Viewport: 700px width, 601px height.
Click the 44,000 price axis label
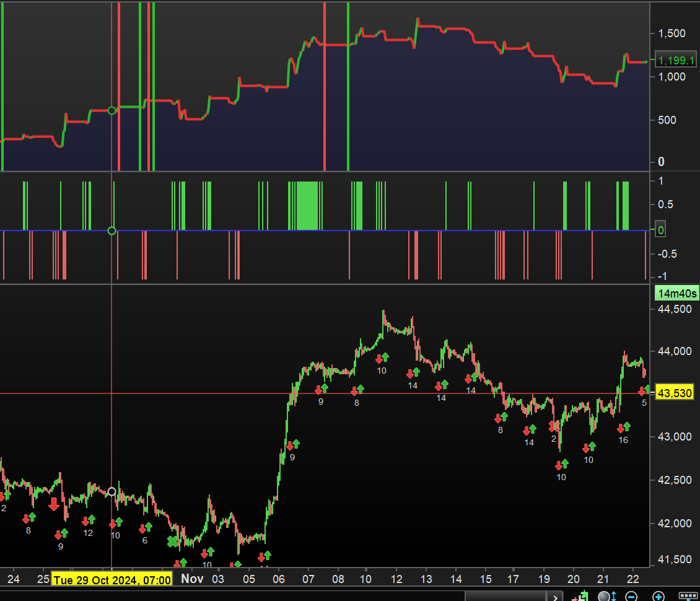[675, 351]
